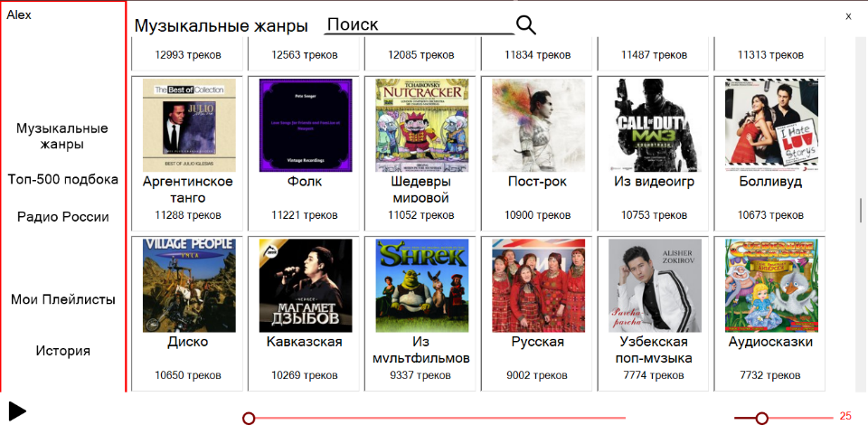The height and width of the screenshot is (444, 868).
Task: Close the app with the x button
Action: point(848,16)
